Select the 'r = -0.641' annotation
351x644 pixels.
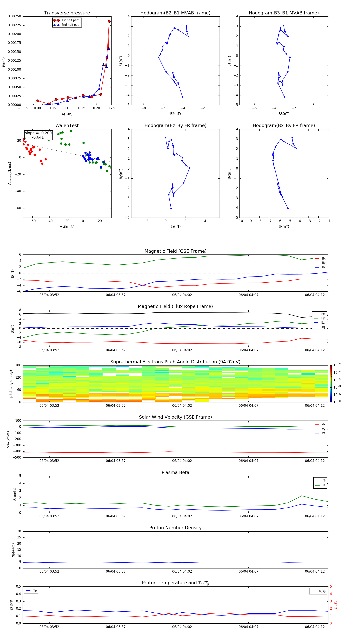click(x=35, y=137)
